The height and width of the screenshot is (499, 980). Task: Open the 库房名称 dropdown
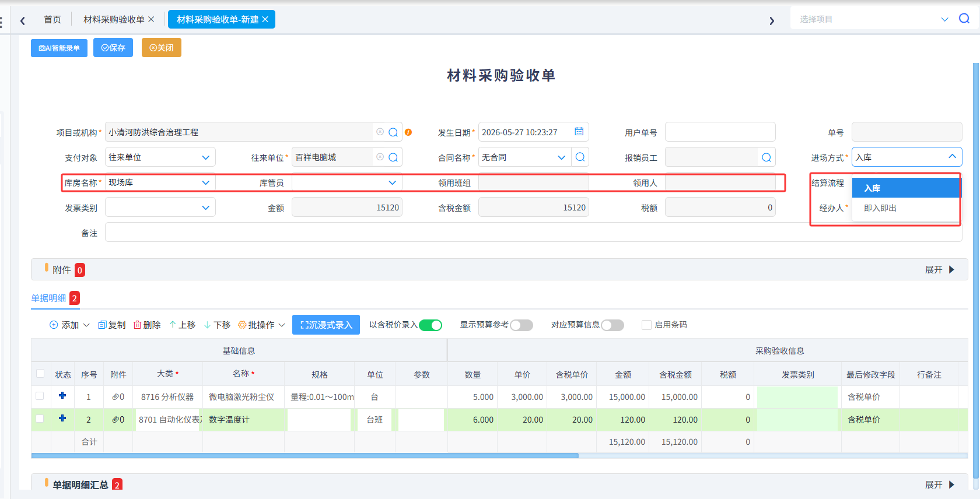tap(160, 182)
